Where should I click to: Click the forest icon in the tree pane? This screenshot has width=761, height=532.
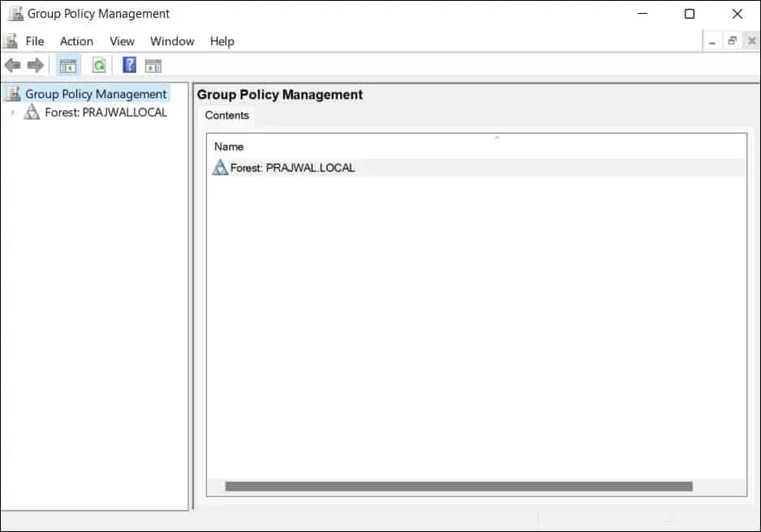(32, 112)
